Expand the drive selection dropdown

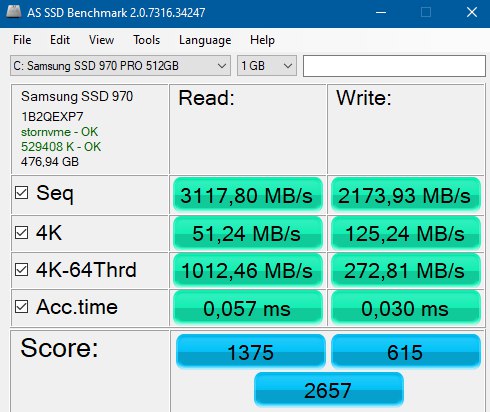coord(120,66)
